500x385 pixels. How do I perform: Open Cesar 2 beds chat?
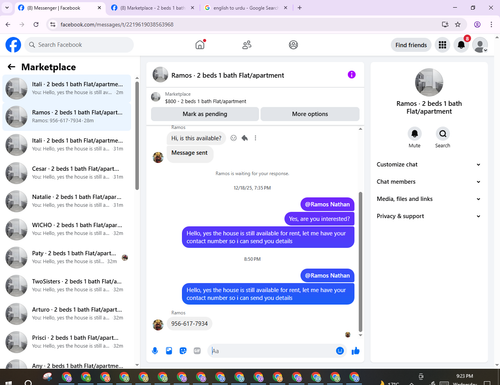[x=67, y=173]
